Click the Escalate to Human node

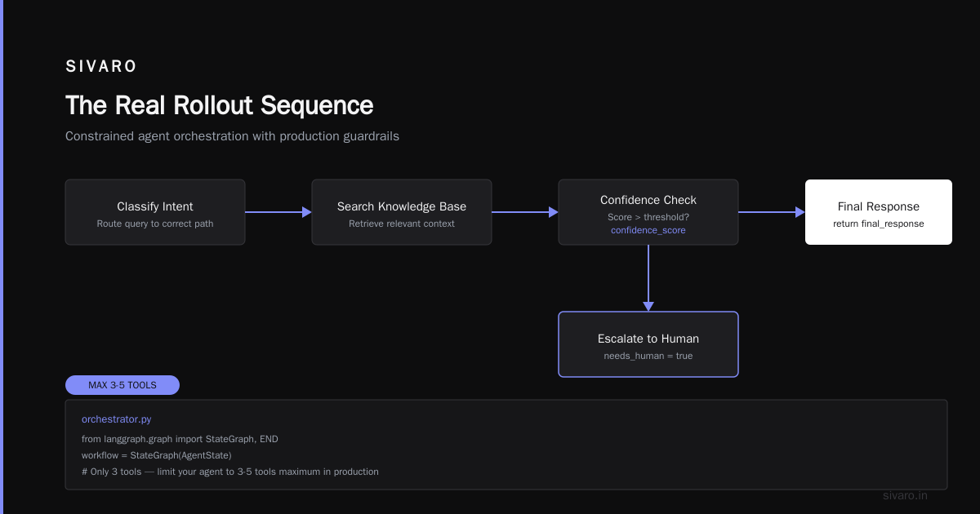coord(648,344)
